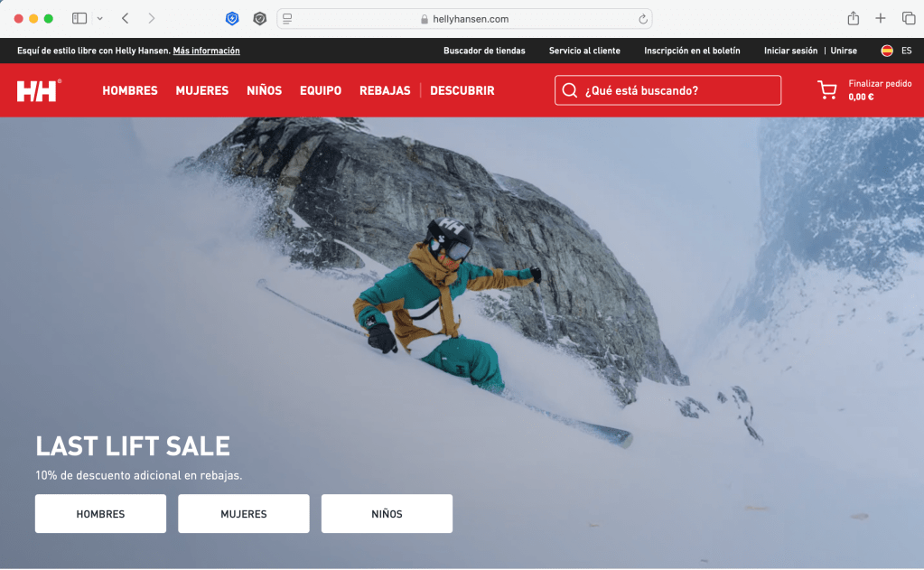The image size is (924, 570).
Task: Toggle the Safari sidebar icon
Action: pos(79,18)
